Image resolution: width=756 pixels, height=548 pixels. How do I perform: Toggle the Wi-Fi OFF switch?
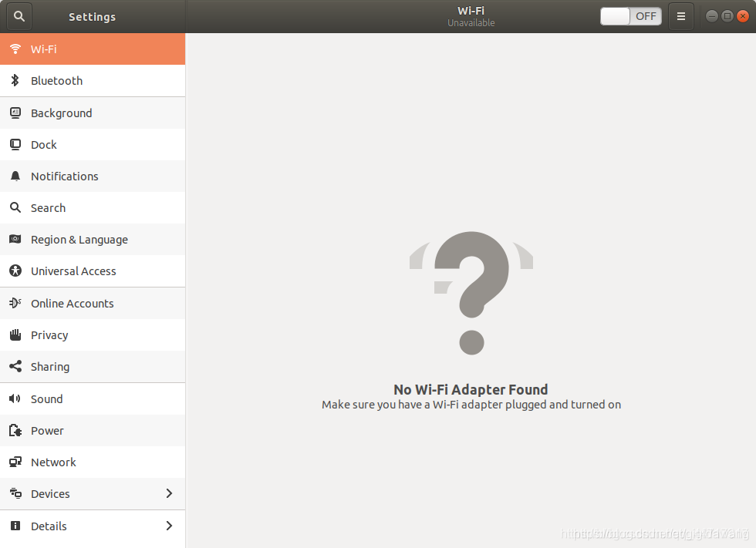coord(631,16)
